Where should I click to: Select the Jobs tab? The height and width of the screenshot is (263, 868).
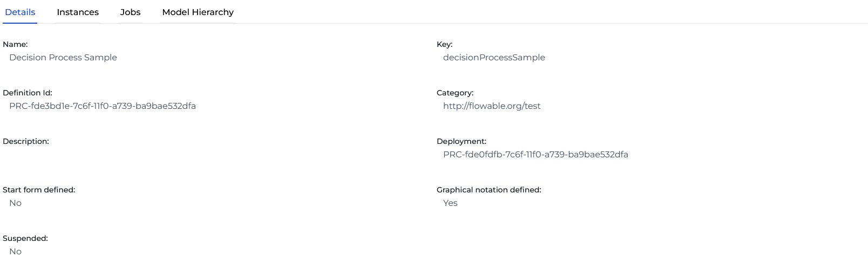pos(130,12)
